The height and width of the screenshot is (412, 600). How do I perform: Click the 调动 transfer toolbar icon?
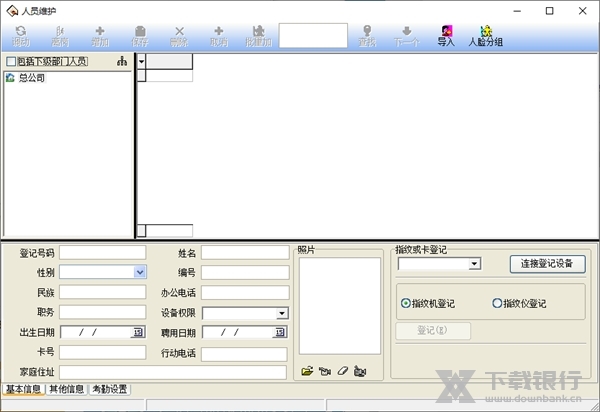pyautogui.click(x=21, y=36)
